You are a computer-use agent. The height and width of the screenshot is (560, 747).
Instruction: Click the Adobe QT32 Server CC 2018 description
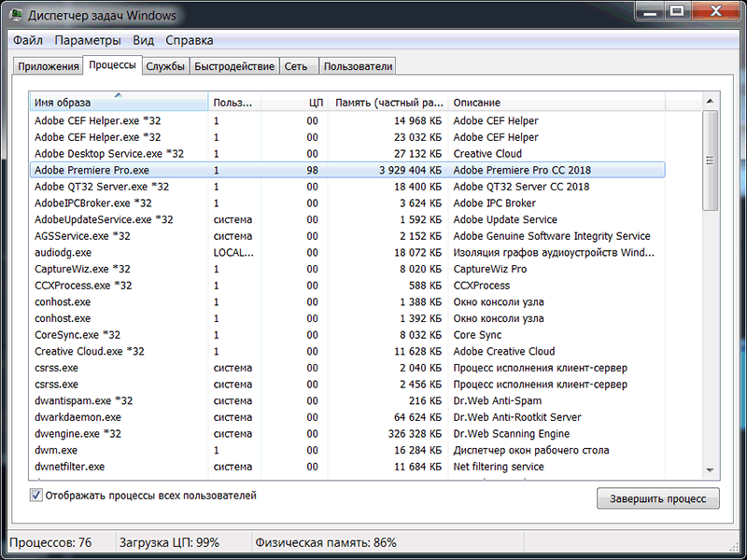(x=521, y=187)
